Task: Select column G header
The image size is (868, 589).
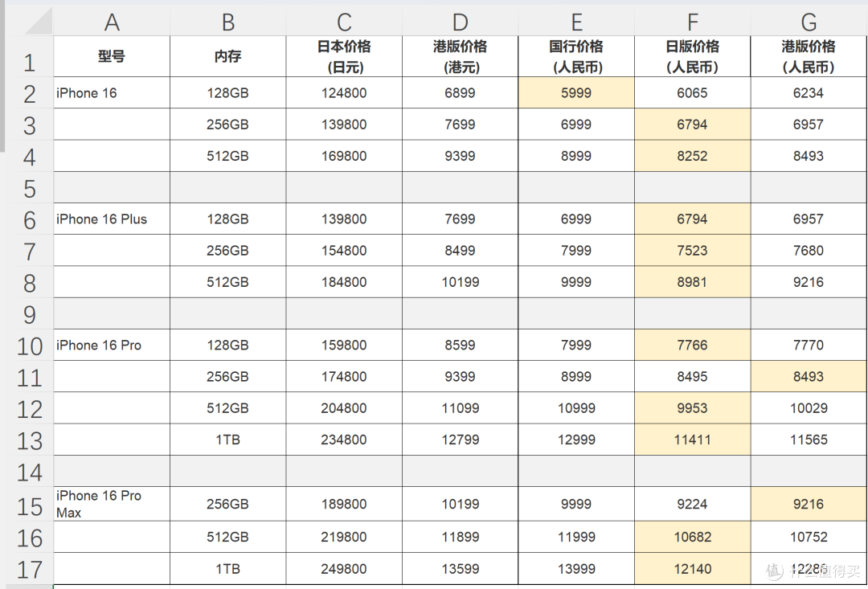Action: pos(809,22)
